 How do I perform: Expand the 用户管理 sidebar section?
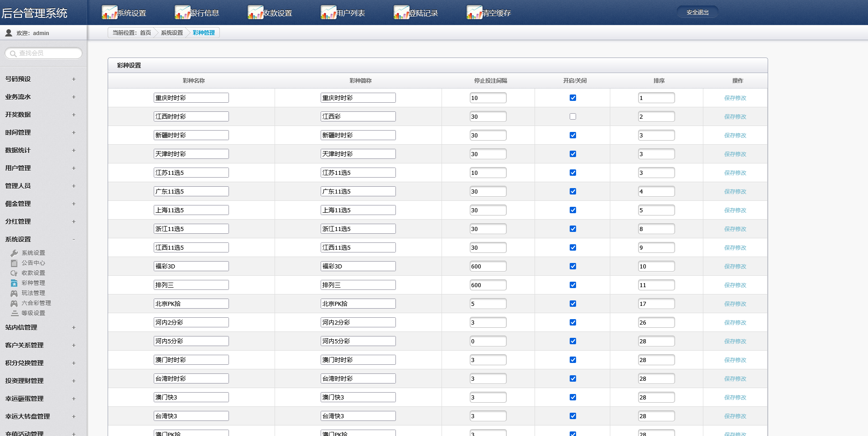click(x=73, y=168)
